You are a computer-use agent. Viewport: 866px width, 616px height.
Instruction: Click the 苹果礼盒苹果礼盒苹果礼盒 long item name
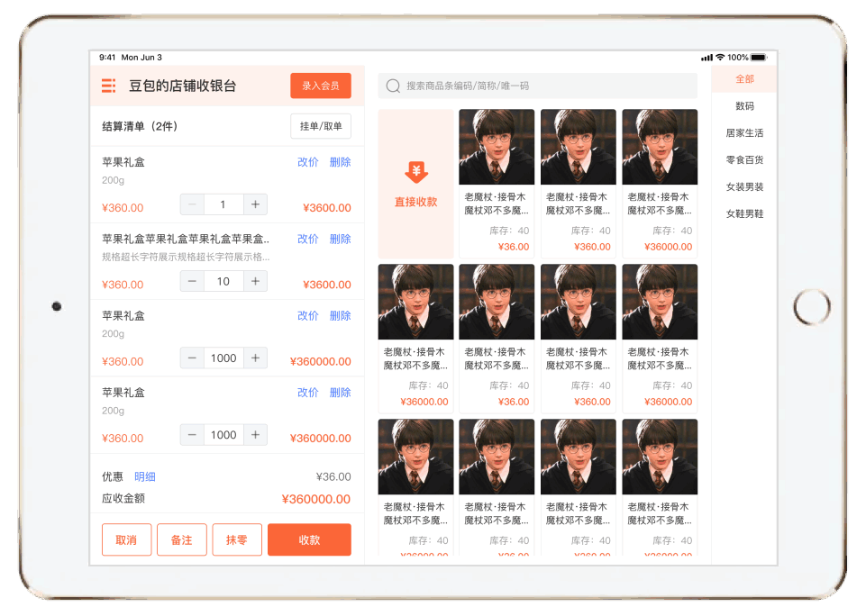click(186, 239)
